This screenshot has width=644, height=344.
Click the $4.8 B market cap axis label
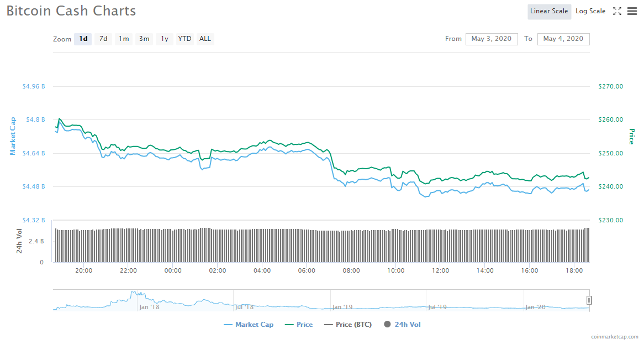pyautogui.click(x=36, y=120)
